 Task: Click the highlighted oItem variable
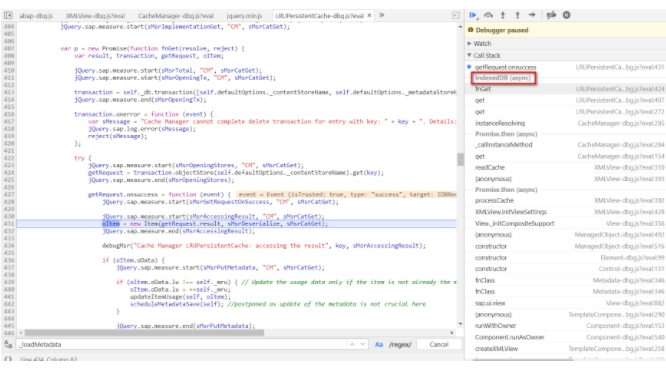coord(110,224)
